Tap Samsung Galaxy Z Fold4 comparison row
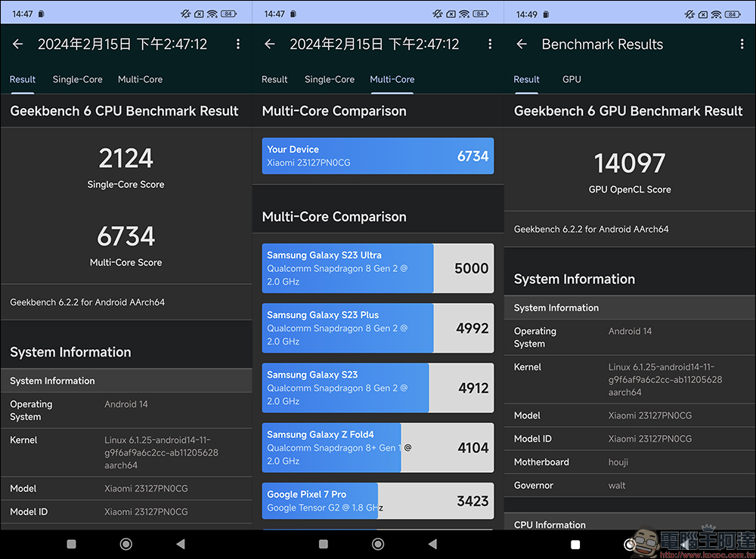This screenshot has height=559, width=756. [378, 447]
